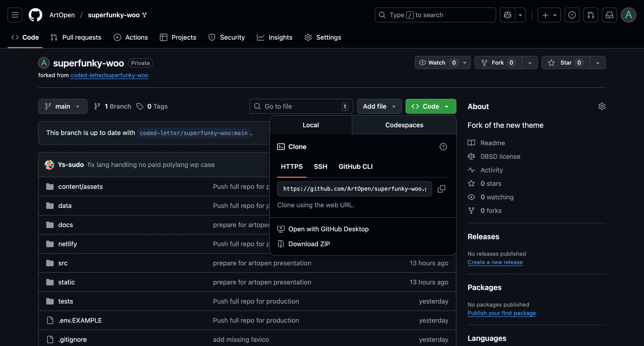Go to the GitHub homepage via the logo
This screenshot has width=644, height=346.
[x=35, y=15]
